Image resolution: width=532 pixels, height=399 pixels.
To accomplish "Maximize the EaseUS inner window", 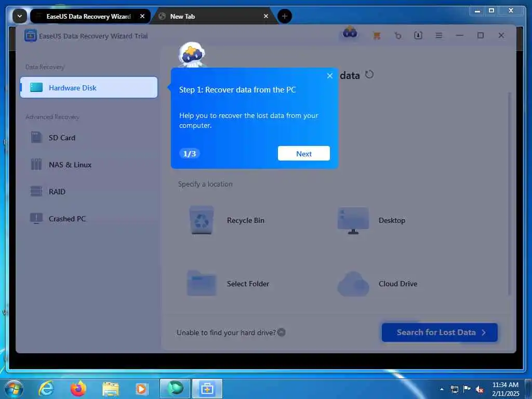I will (480, 35).
